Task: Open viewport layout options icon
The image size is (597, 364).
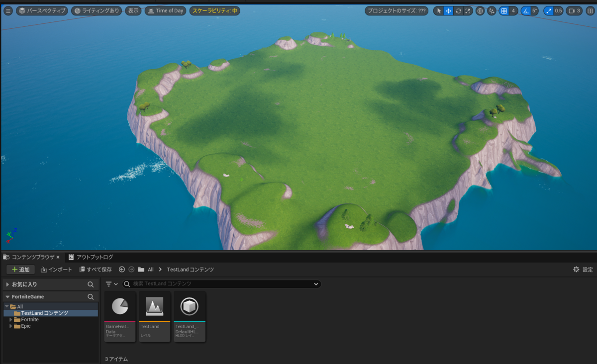Action: pyautogui.click(x=590, y=10)
